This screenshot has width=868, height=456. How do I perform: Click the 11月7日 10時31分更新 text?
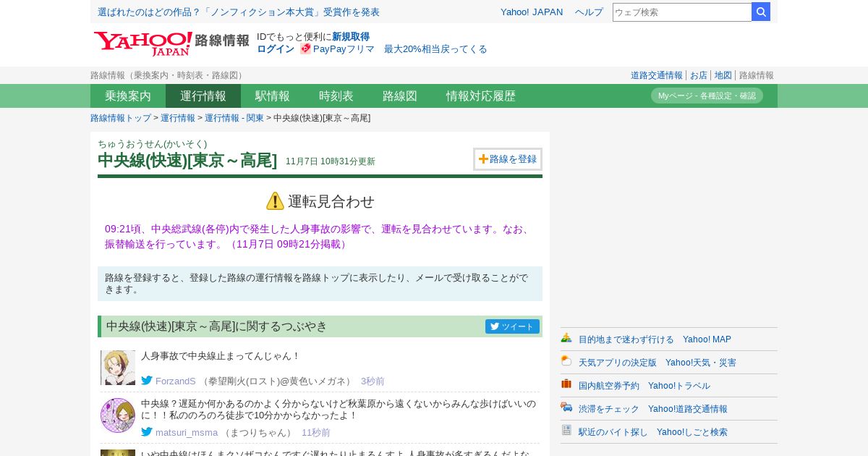coord(331,161)
